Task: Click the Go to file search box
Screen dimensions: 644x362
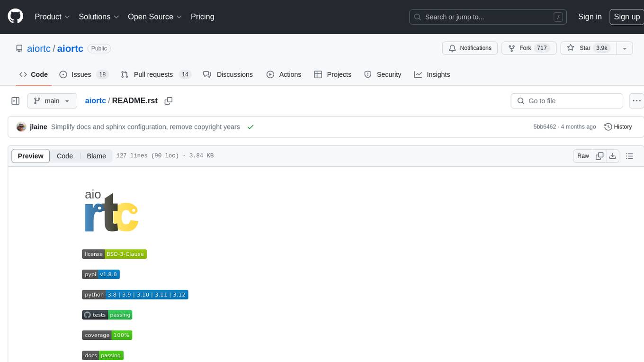Action: [x=567, y=101]
